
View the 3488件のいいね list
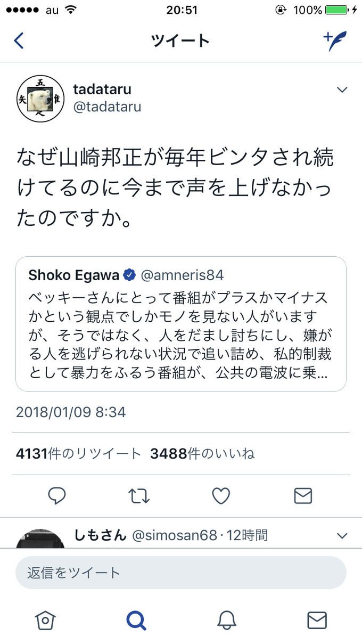click(x=202, y=453)
